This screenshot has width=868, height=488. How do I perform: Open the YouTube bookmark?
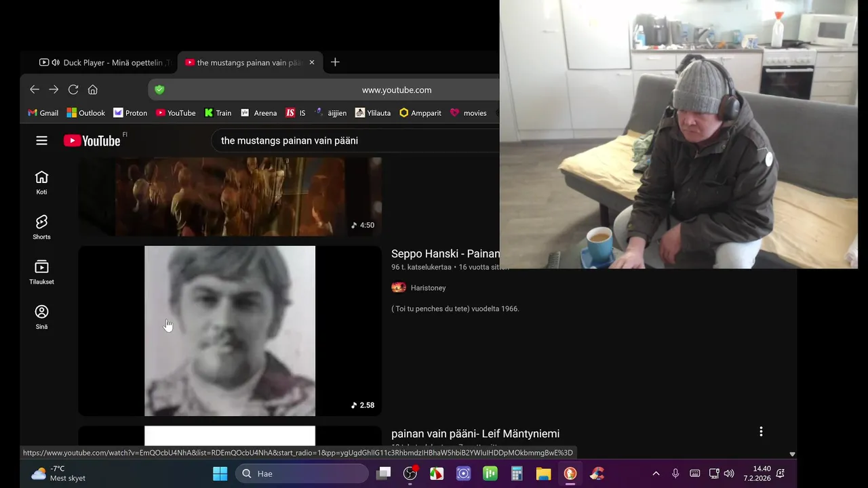pyautogui.click(x=176, y=113)
